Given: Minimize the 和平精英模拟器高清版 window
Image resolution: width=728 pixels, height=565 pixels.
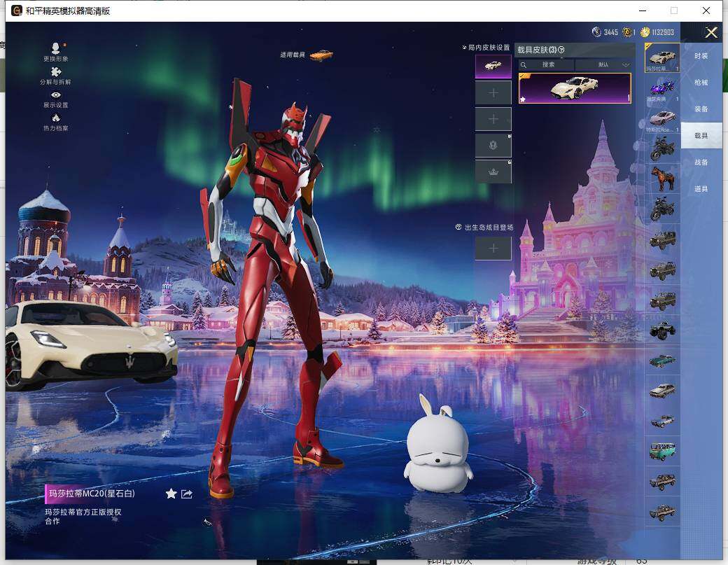Looking at the screenshot, I should click(643, 11).
